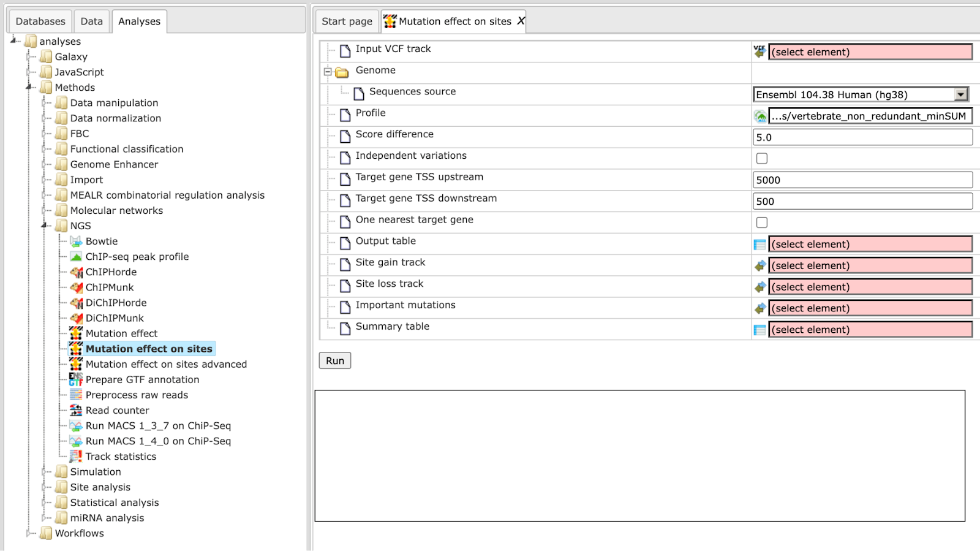The image size is (980, 551).
Task: Close the Mutation effect on sites tab
Action: tap(521, 21)
